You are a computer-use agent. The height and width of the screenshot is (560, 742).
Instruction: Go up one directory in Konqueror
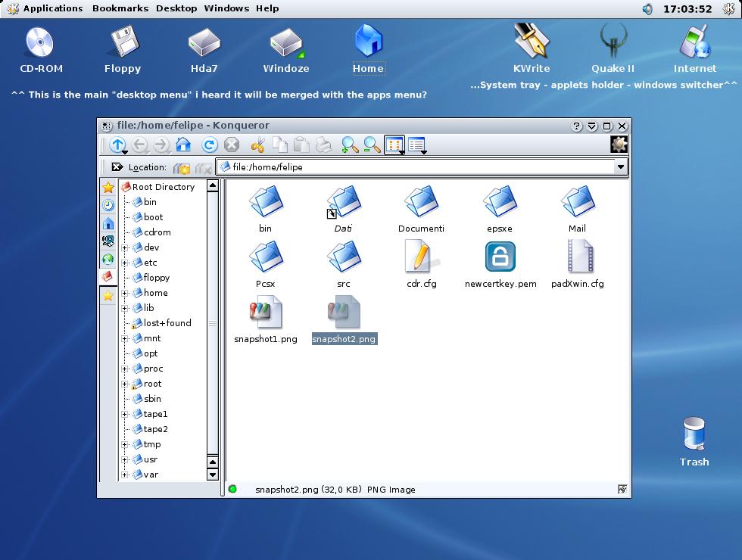[117, 145]
